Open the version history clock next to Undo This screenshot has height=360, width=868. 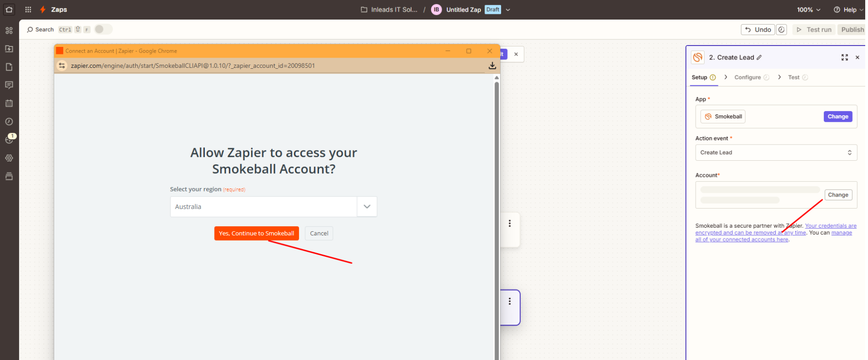pyautogui.click(x=782, y=29)
